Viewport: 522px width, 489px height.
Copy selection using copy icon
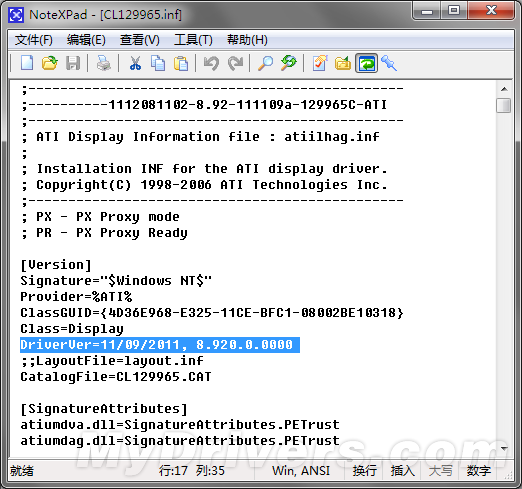pos(158,63)
